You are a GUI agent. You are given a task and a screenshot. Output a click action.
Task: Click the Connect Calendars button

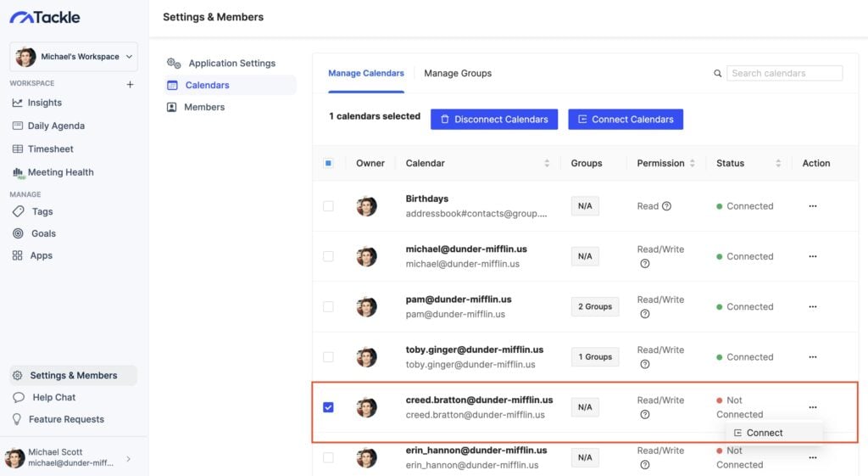pyautogui.click(x=626, y=119)
